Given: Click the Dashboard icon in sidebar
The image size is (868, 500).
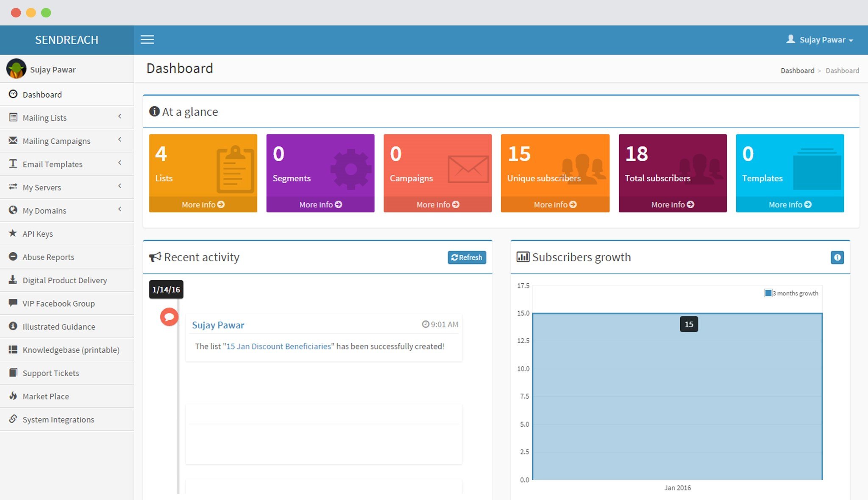Looking at the screenshot, I should pos(13,94).
